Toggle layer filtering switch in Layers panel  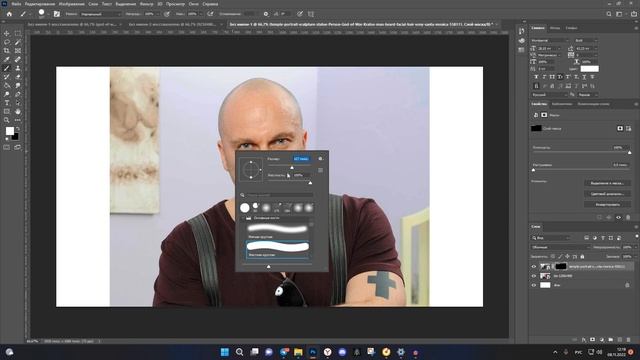click(x=636, y=237)
